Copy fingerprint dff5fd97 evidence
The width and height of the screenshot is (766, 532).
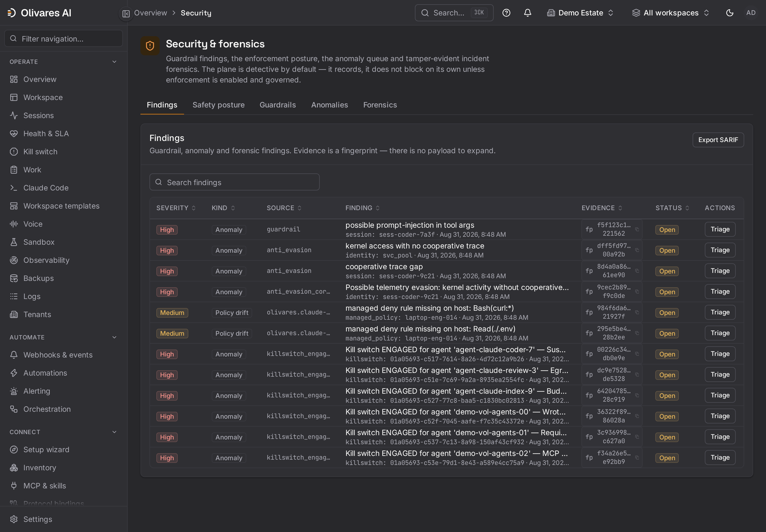click(x=637, y=250)
